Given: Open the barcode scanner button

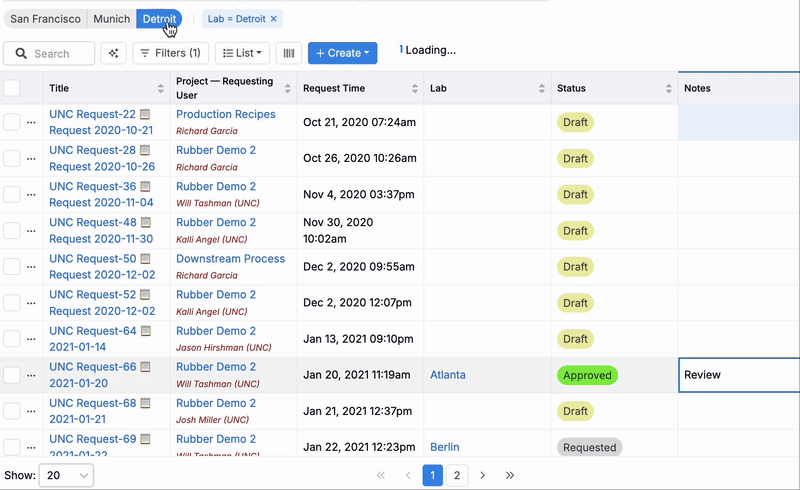Looking at the screenshot, I should point(288,53).
